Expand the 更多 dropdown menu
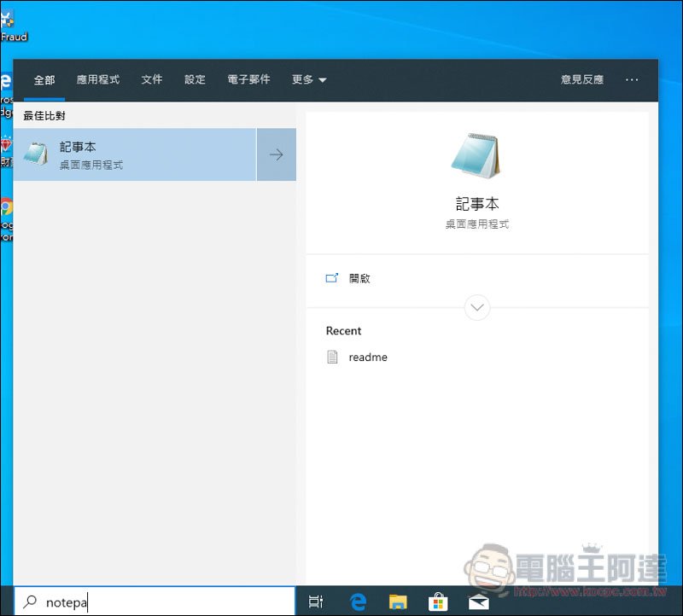 coord(309,79)
